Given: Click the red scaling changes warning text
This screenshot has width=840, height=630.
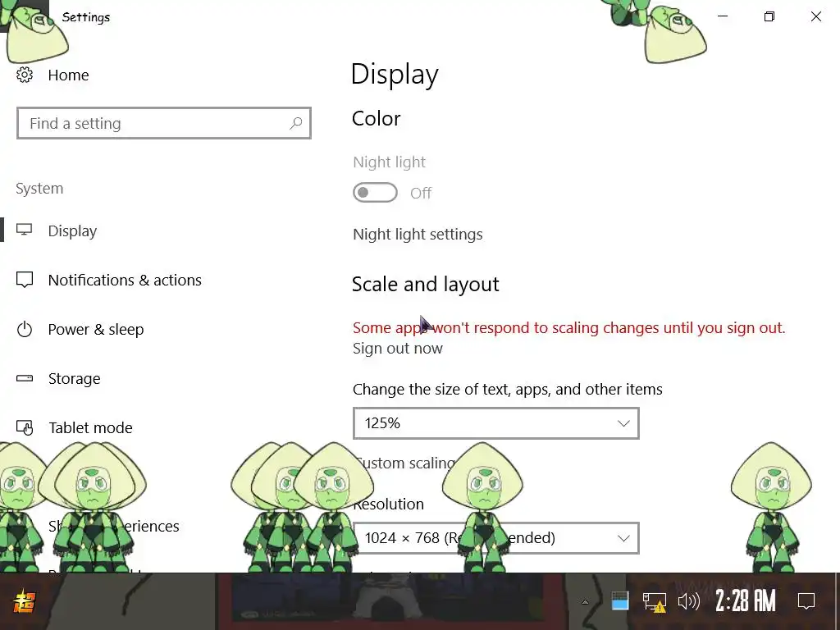Looking at the screenshot, I should tap(569, 328).
